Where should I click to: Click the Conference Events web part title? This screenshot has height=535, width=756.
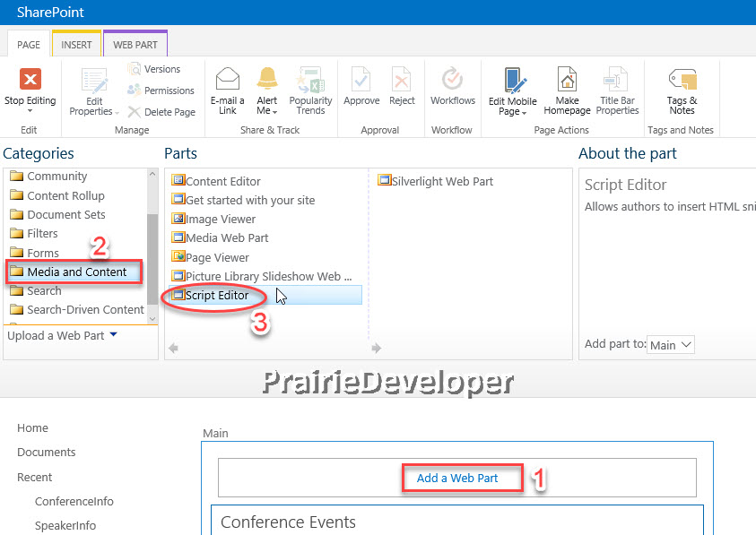pos(288,522)
